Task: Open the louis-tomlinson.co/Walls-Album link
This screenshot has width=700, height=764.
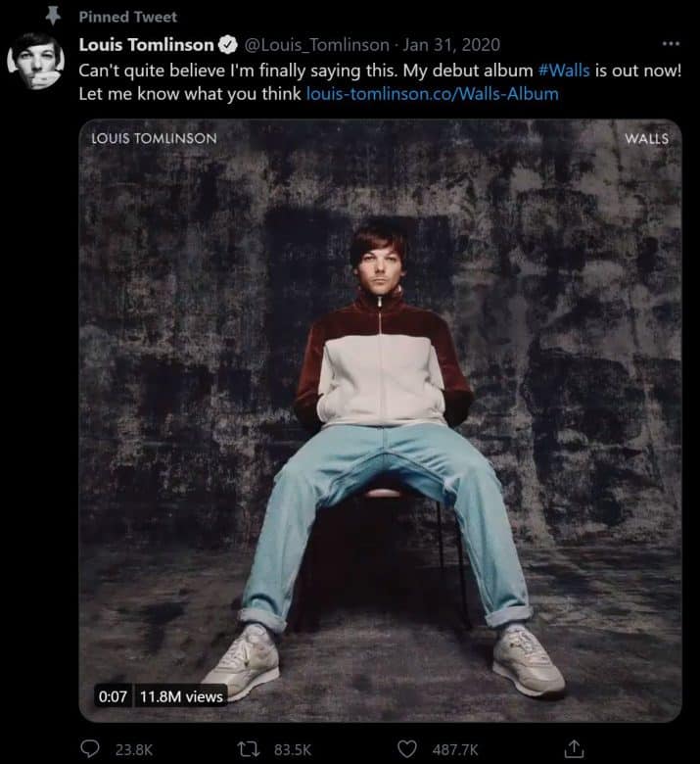Action: (x=432, y=94)
